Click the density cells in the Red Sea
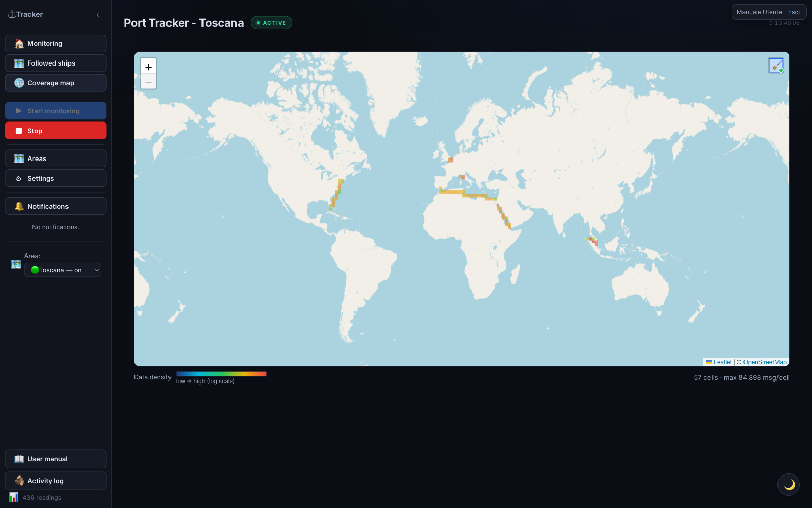 (504, 216)
